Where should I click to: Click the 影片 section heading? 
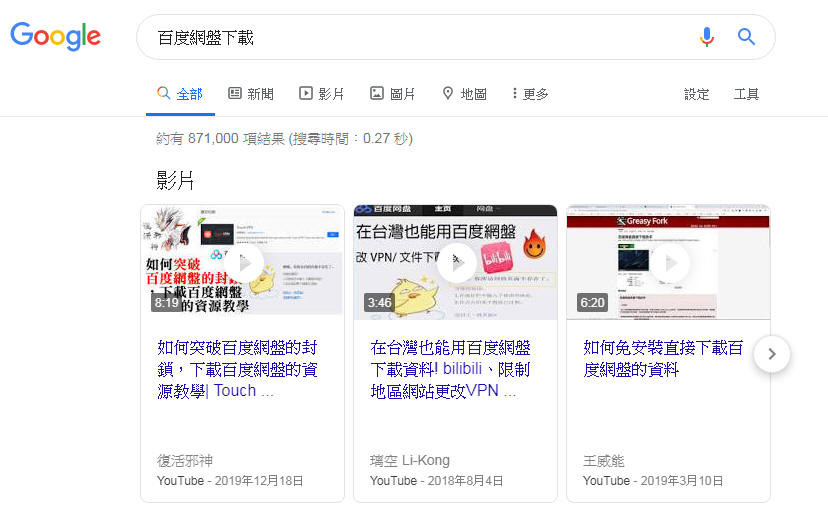pyautogui.click(x=175, y=181)
